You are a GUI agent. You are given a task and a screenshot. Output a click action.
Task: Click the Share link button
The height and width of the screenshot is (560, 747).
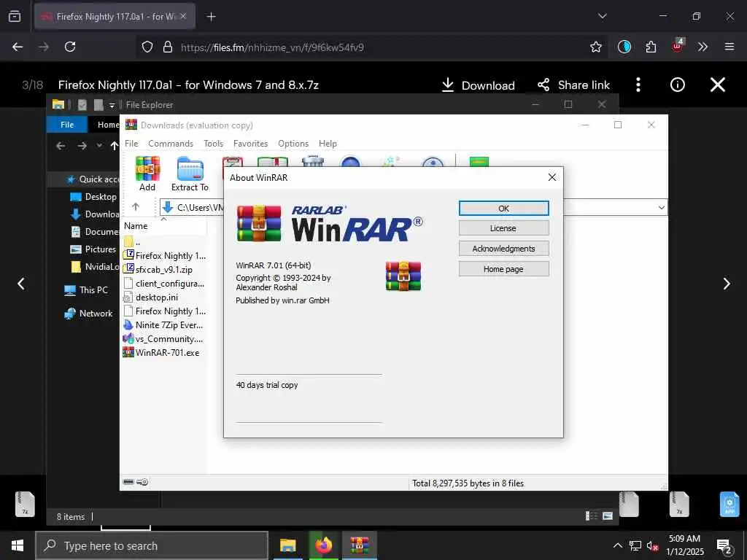click(573, 85)
